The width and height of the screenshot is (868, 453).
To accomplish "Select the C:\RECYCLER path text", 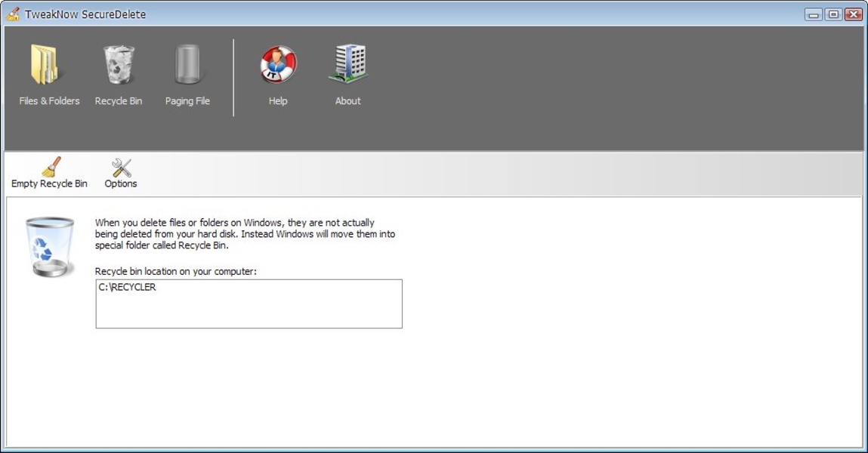I will [128, 287].
